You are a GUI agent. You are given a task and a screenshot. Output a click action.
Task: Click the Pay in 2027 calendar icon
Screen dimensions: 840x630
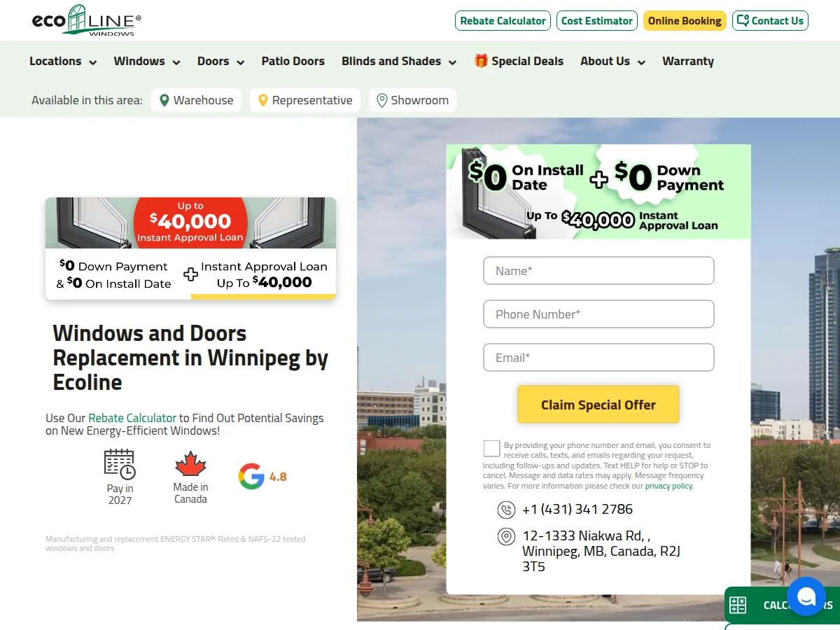(120, 465)
